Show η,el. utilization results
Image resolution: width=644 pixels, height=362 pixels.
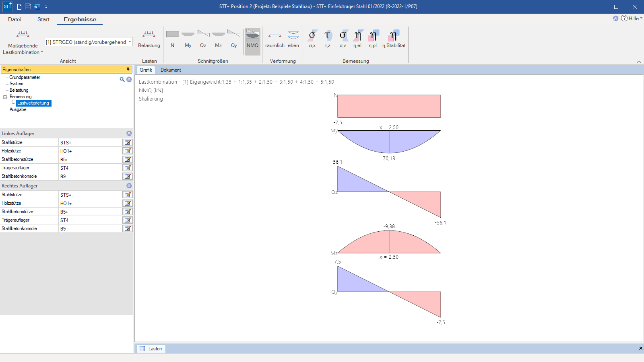(x=358, y=39)
